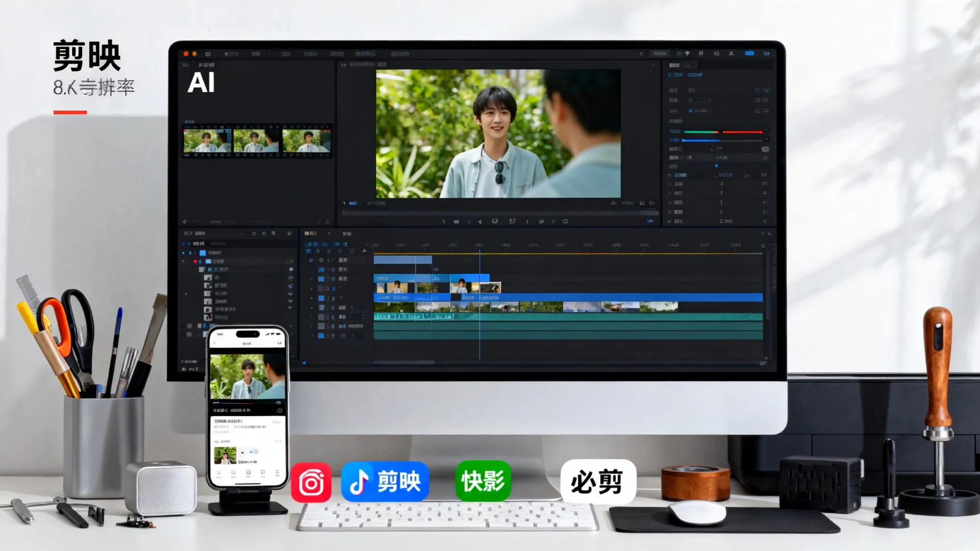Click the reverse-play triangle under the preview

tap(480, 221)
